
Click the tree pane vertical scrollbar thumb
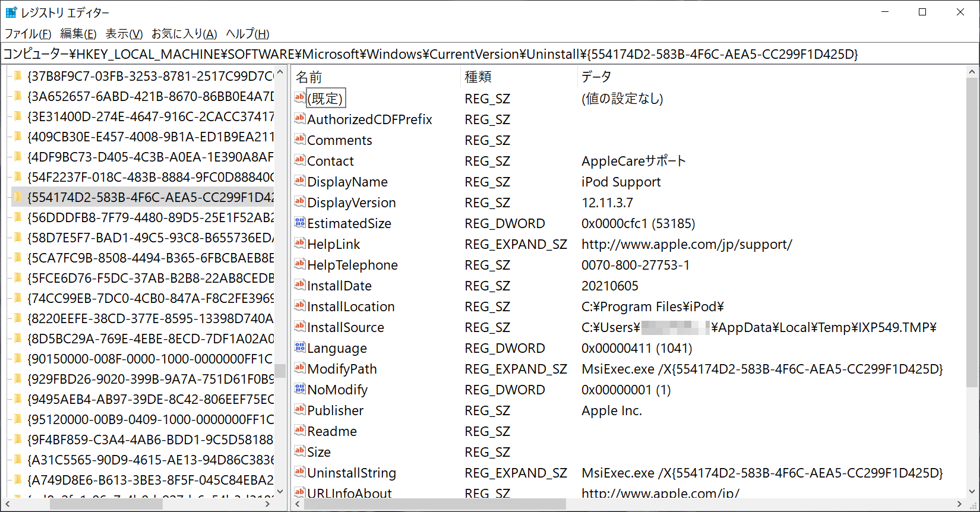point(280,371)
